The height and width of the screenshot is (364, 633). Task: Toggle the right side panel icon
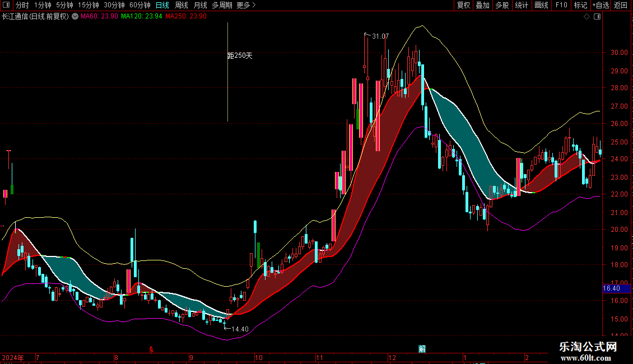(x=598, y=17)
